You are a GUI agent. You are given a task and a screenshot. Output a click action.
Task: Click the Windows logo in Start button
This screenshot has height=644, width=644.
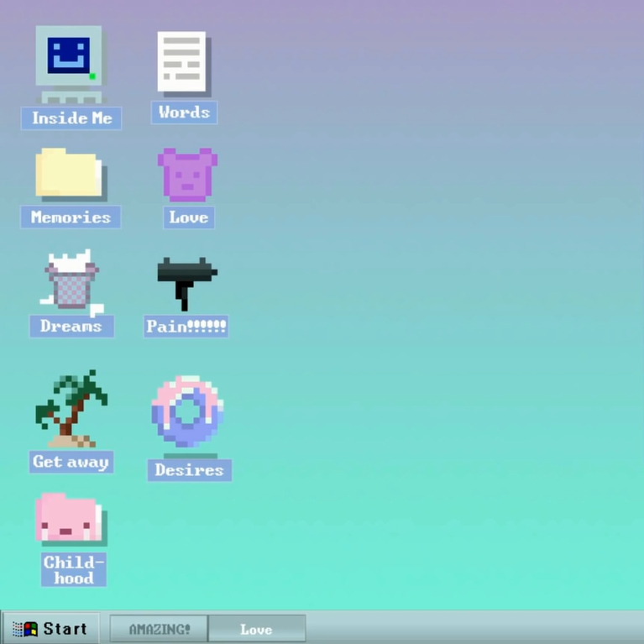coord(25,629)
